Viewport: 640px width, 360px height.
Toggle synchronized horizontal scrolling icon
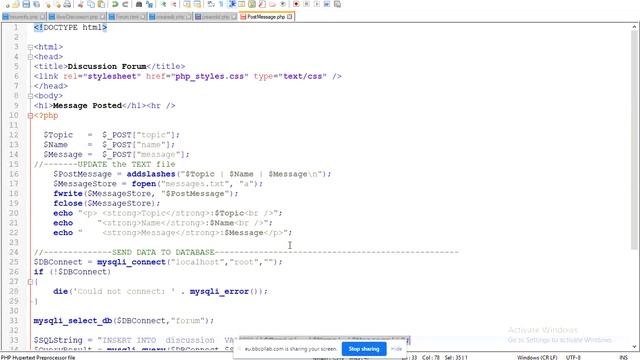197,4
